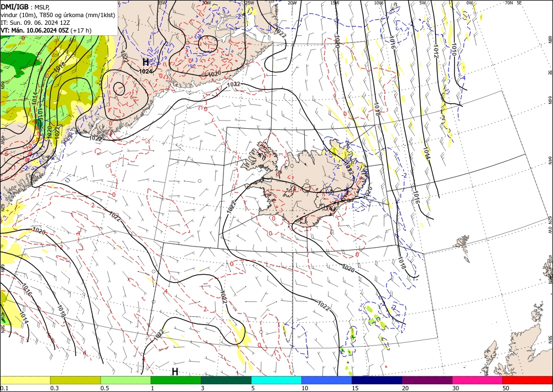Viewport: 553px width, 392px height.
Task: Click the "1010" isobar label
Action: (455, 50)
